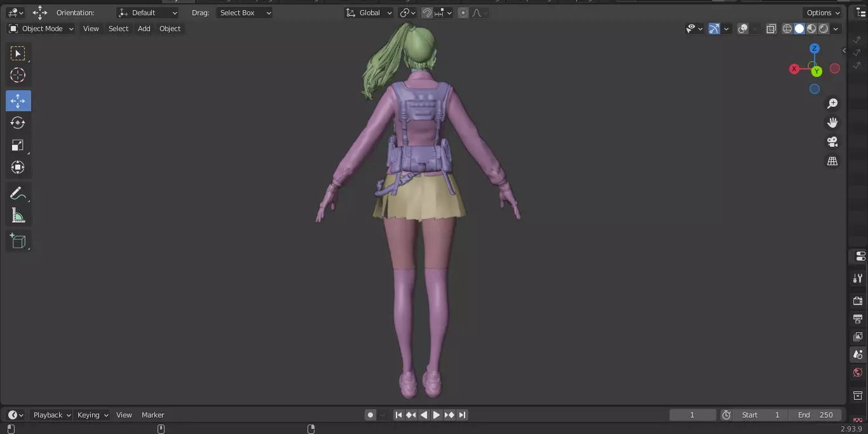Switch to Rendered viewport shading

824,29
